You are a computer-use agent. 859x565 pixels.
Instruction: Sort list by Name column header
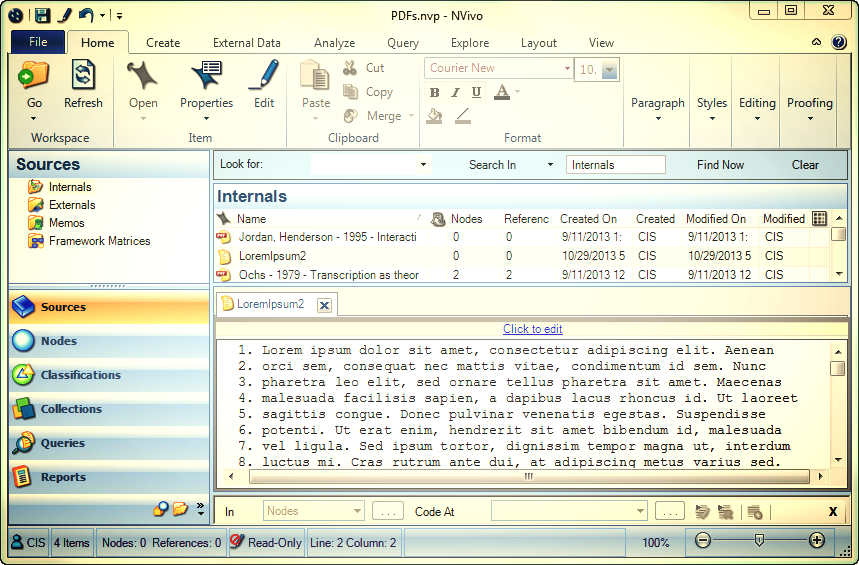coord(251,219)
